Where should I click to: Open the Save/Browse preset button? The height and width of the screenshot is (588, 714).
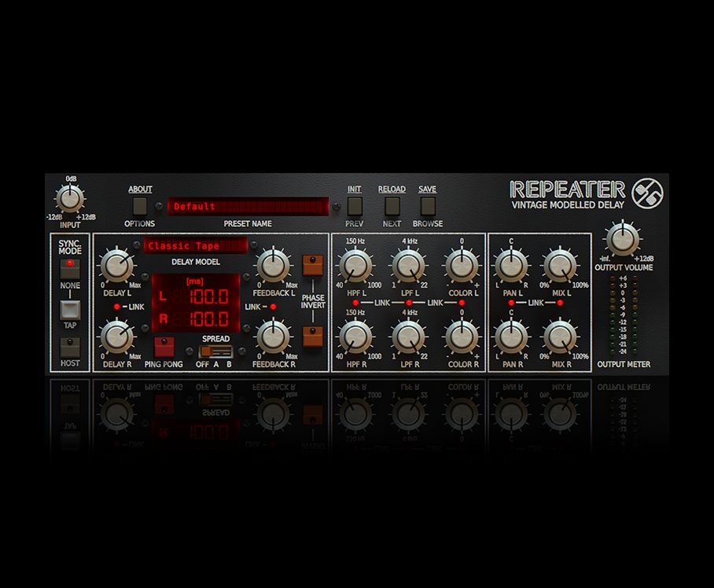pyautogui.click(x=427, y=207)
